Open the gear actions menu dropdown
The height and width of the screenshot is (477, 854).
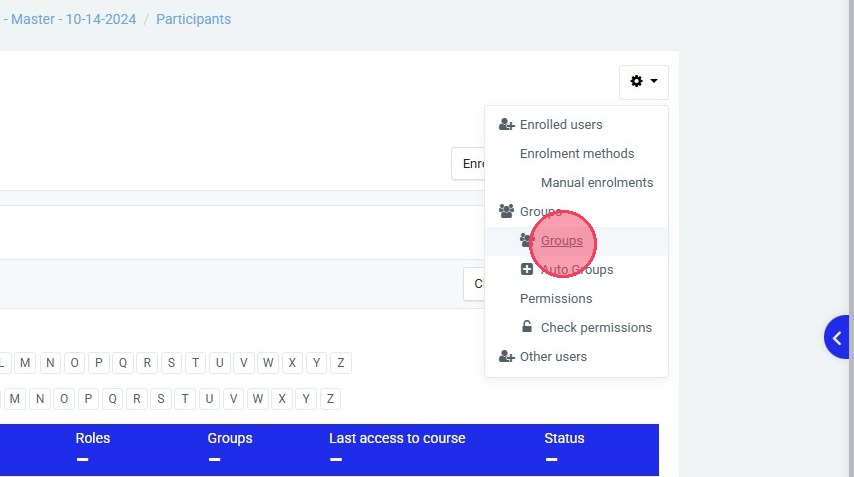(x=644, y=82)
